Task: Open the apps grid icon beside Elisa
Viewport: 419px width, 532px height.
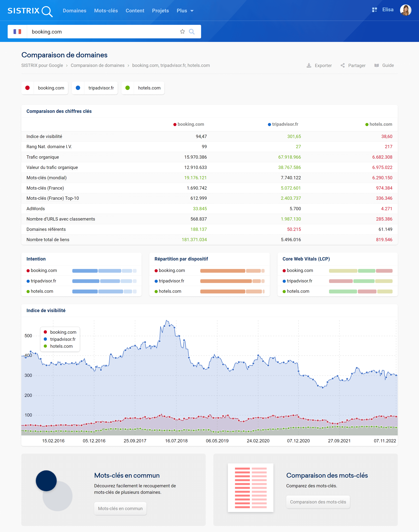Action: click(x=374, y=10)
